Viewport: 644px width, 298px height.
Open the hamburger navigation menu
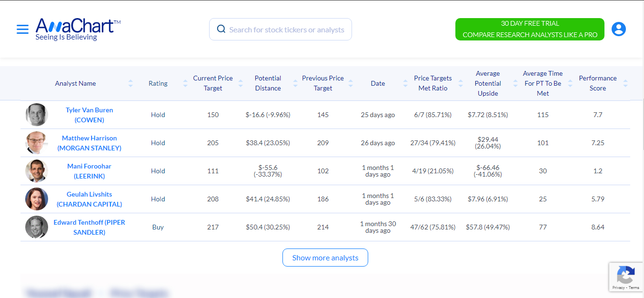[x=22, y=29]
